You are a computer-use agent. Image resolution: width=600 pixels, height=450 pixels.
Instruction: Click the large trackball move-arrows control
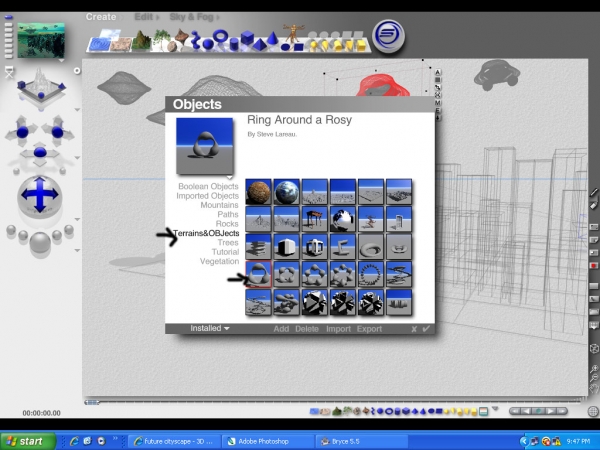pos(40,195)
